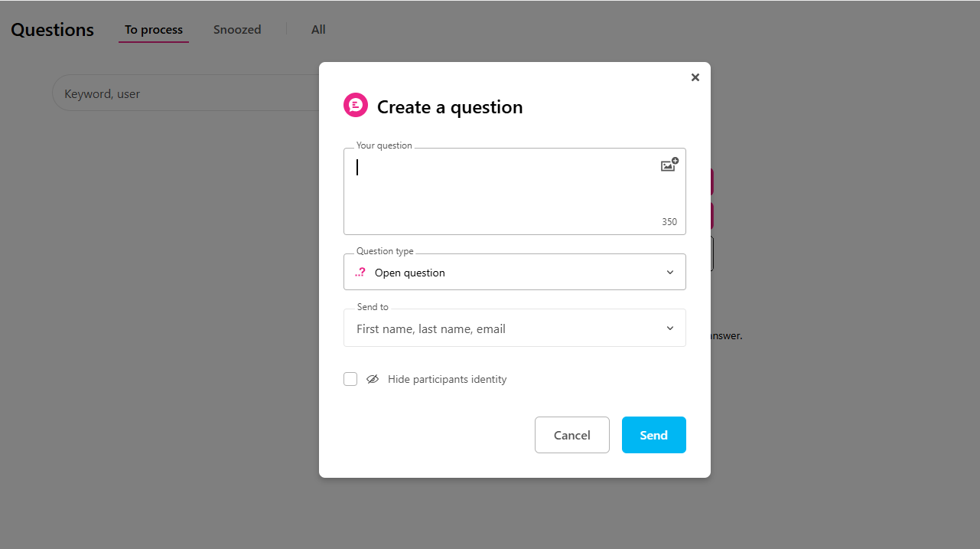980x549 pixels.
Task: Click the Open question type icon
Action: coord(360,273)
